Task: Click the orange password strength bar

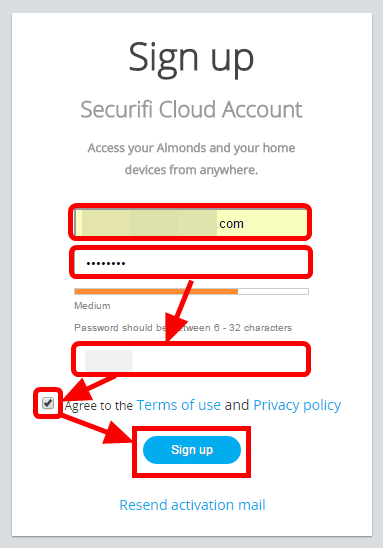Action: pyautogui.click(x=156, y=291)
